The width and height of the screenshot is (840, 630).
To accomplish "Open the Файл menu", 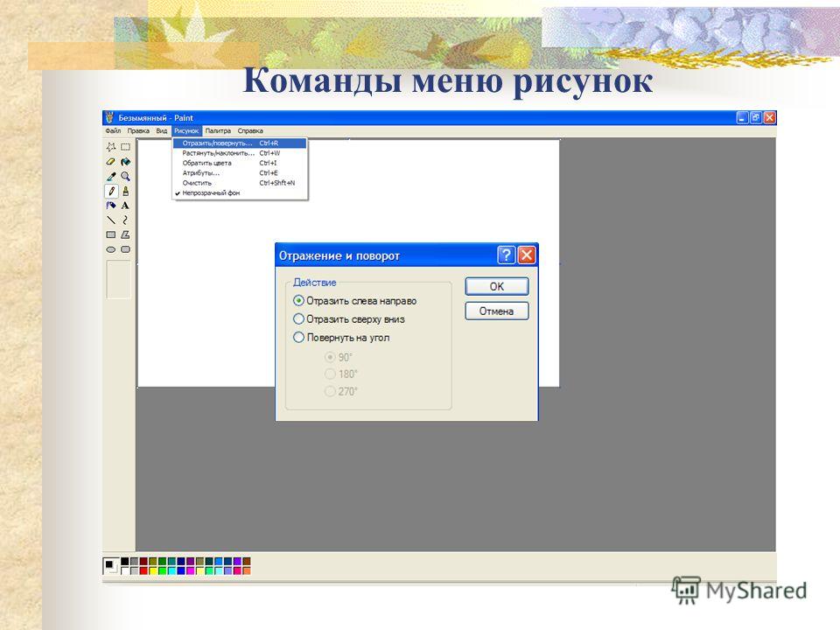I will point(113,130).
